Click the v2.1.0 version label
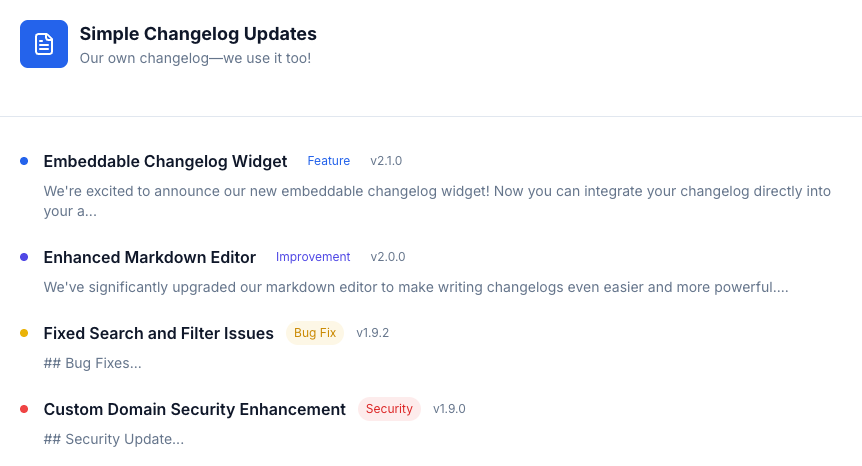Viewport: 862px width, 466px height. pos(386,161)
